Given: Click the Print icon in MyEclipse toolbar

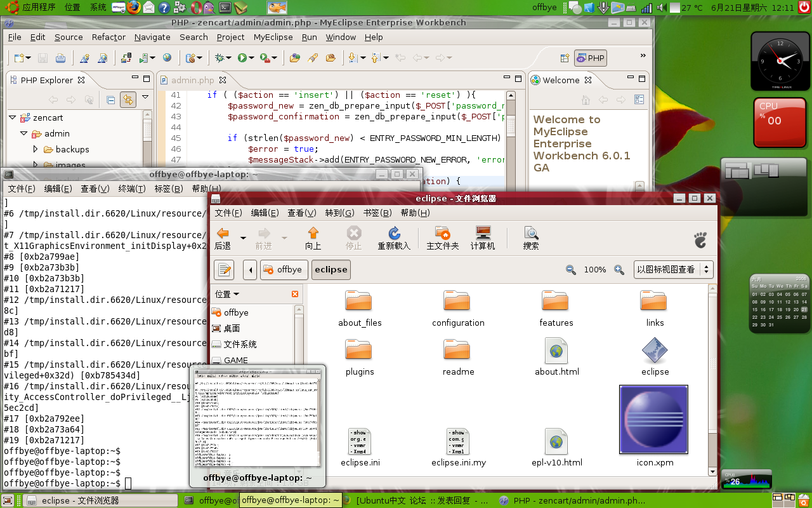Looking at the screenshot, I should point(60,58).
